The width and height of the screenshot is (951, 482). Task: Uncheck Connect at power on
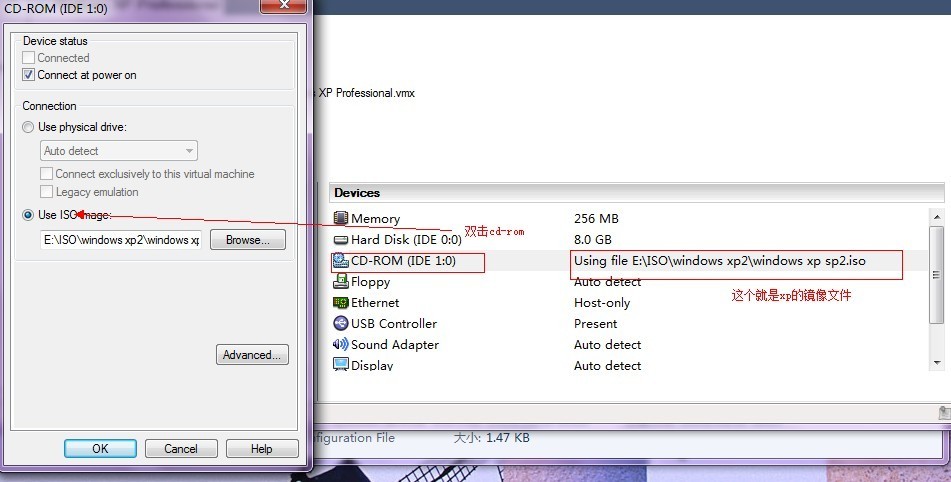click(x=29, y=75)
